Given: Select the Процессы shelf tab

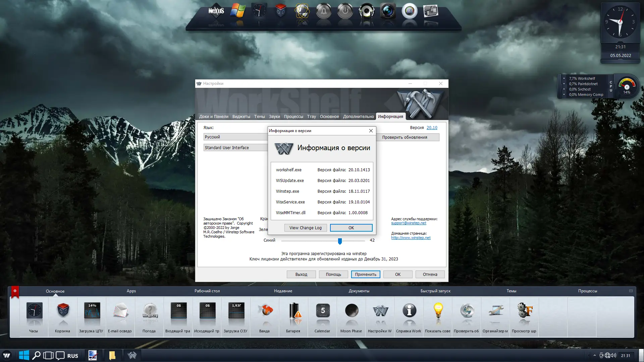Looking at the screenshot, I should click(x=587, y=291).
